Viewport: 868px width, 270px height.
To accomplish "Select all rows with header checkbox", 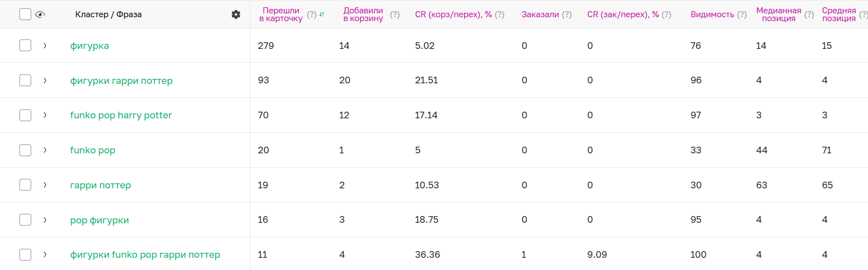I will pyautogui.click(x=25, y=14).
